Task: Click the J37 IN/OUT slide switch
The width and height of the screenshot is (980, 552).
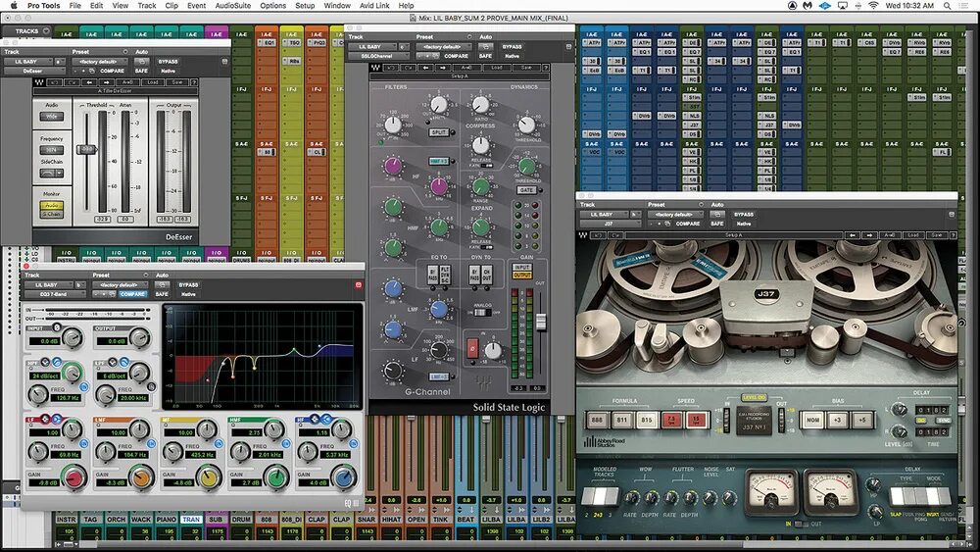Action: (800, 524)
